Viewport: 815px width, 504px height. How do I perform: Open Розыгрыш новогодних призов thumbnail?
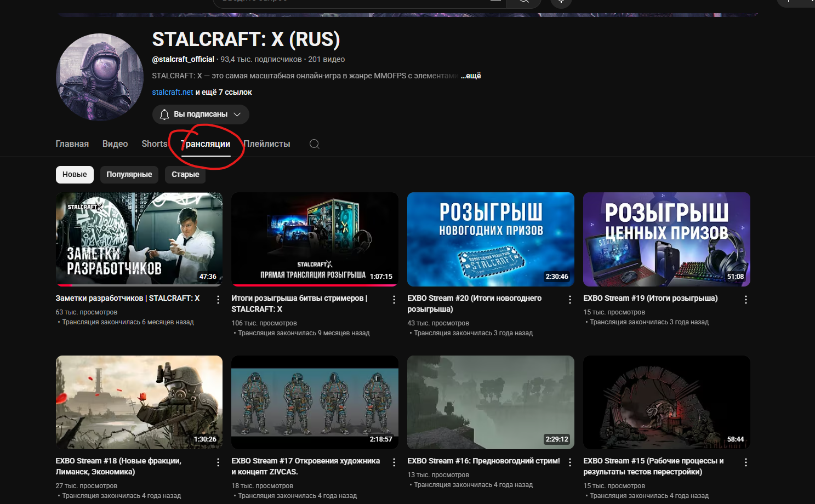(x=491, y=239)
